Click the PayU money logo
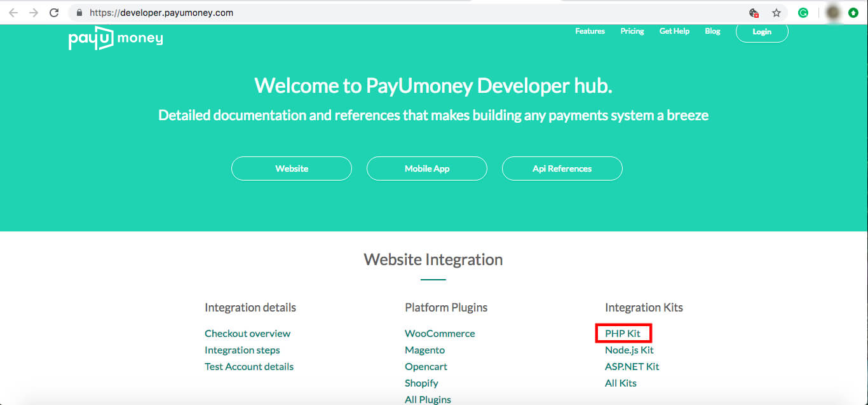The height and width of the screenshot is (405, 868). click(x=116, y=39)
